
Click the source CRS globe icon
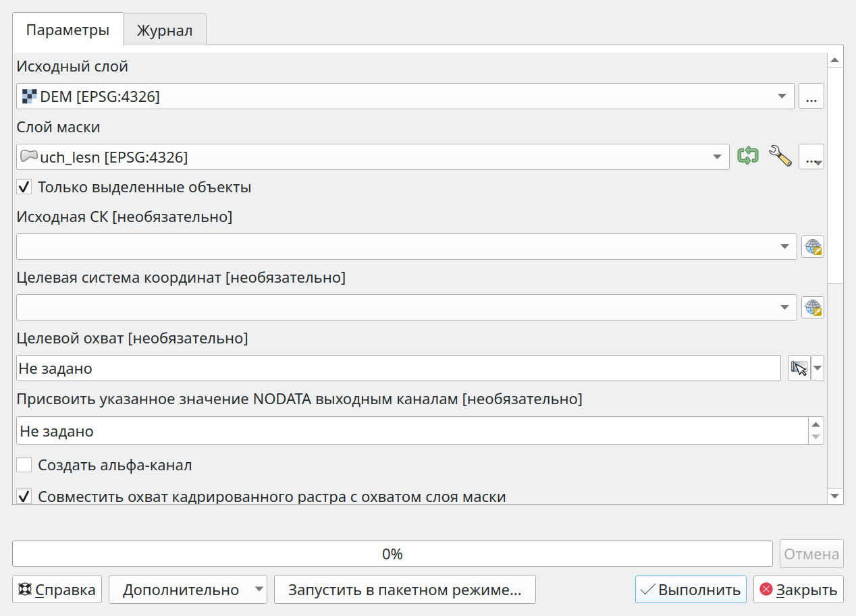(x=813, y=247)
